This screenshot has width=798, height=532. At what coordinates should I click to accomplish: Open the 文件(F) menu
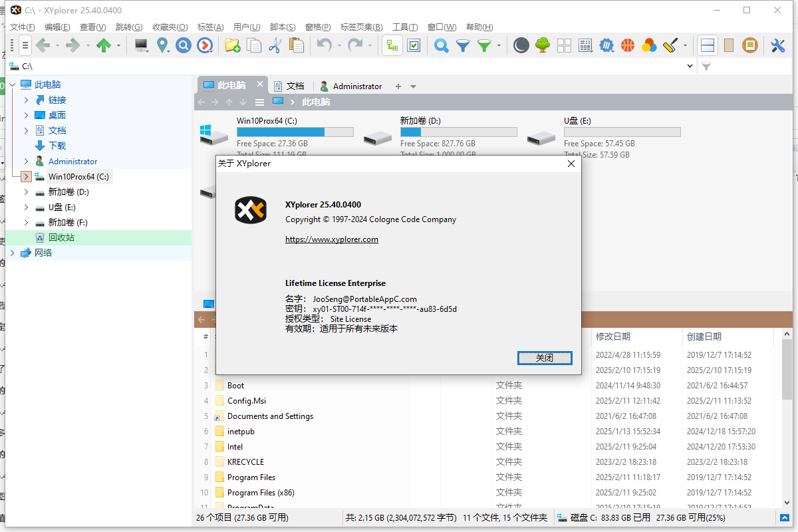pos(23,27)
